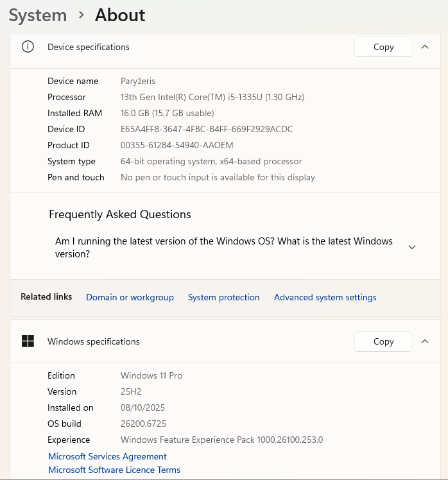Select OS build value 26200.6725

click(x=143, y=424)
